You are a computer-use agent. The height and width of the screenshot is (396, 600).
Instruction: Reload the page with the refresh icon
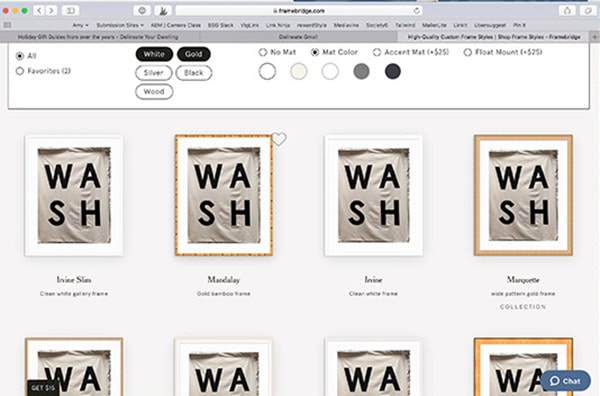click(x=416, y=11)
